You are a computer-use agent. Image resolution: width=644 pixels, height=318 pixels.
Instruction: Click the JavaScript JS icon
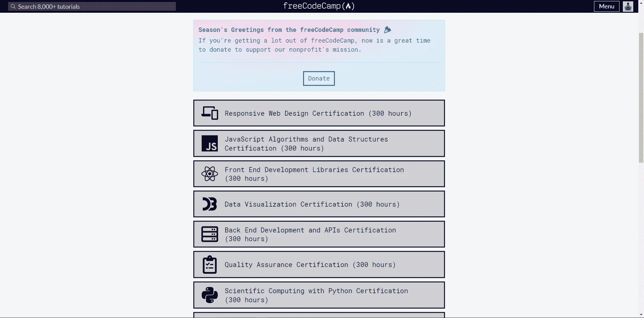(210, 144)
